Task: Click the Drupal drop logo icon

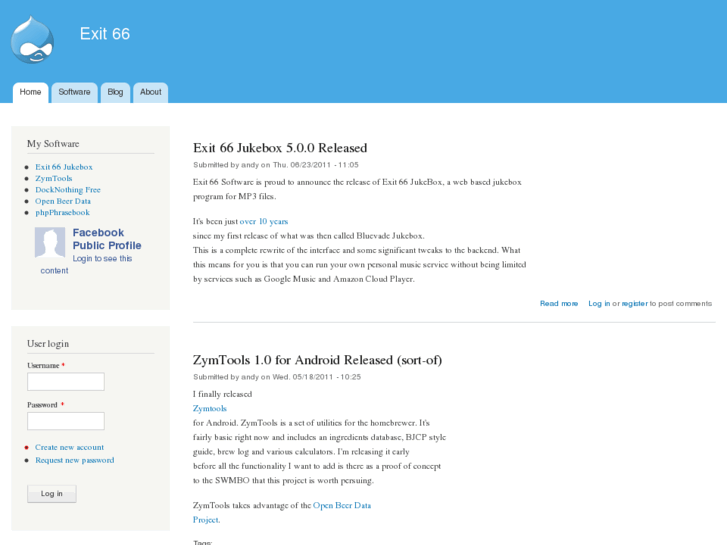Action: click(x=32, y=40)
